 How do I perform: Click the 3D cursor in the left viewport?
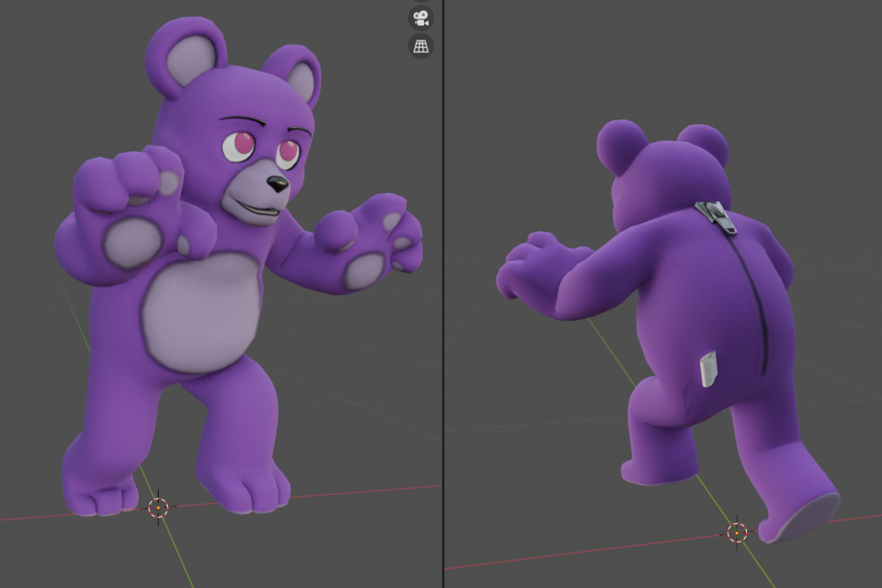[x=158, y=507]
